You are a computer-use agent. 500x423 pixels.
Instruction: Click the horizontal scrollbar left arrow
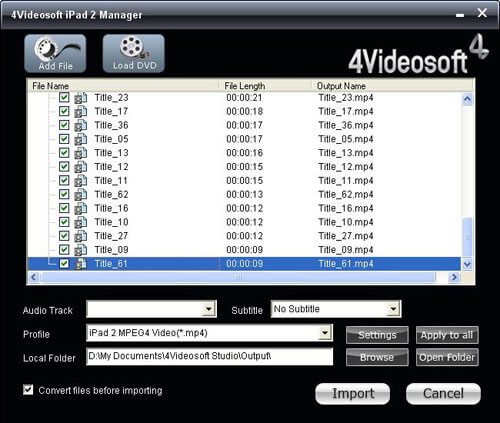(x=34, y=277)
